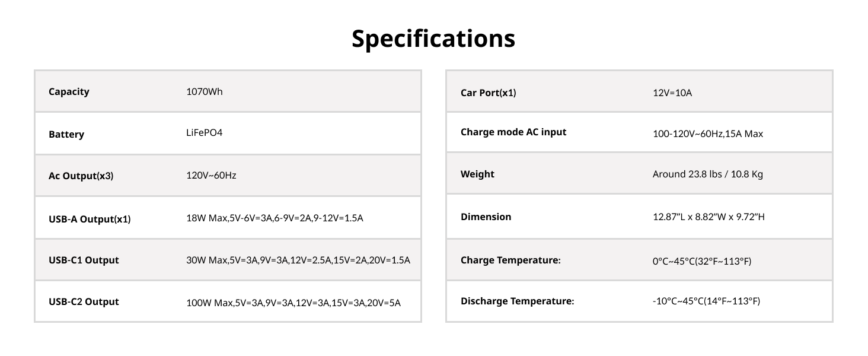Click the Discharge Temperature label
Viewport: 868px width, 356px height.
(517, 301)
